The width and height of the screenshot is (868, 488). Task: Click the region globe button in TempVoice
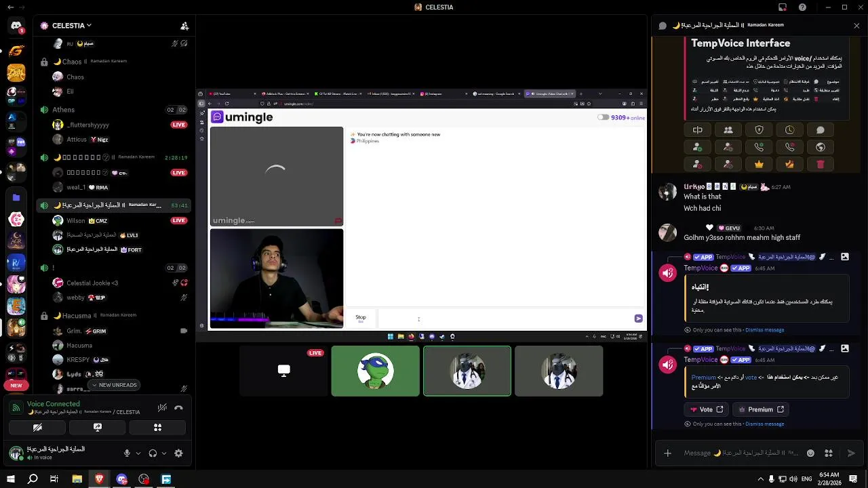pyautogui.click(x=820, y=147)
